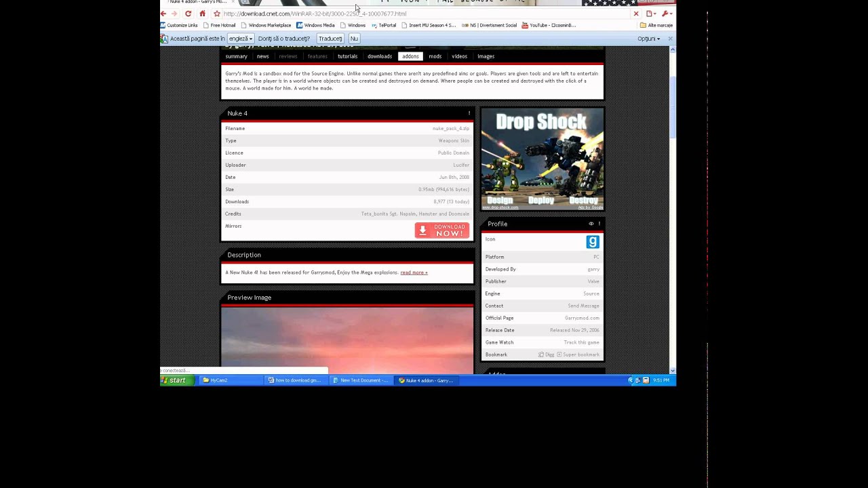The height and width of the screenshot is (488, 868).
Task: Click the read more link in Description
Action: coord(414,272)
